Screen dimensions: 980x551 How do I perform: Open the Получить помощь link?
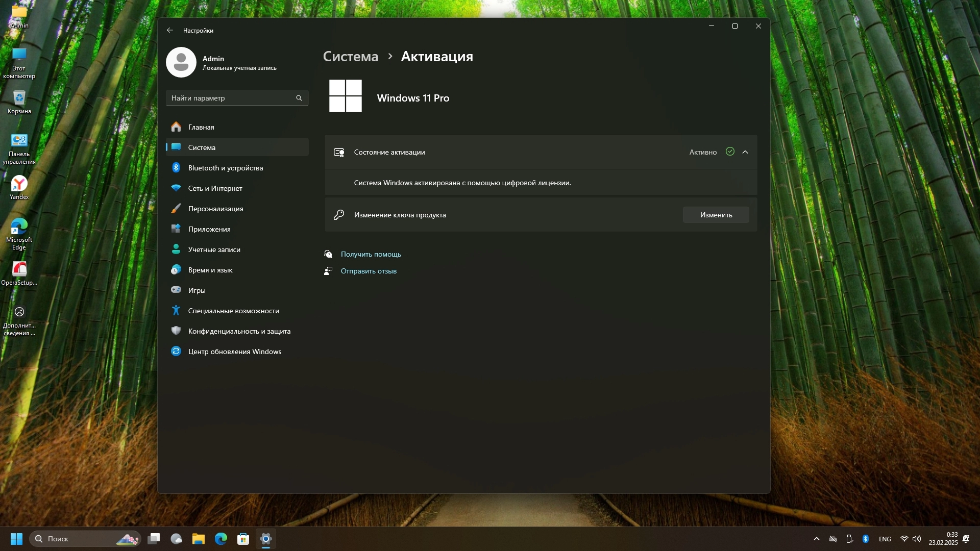pos(371,254)
